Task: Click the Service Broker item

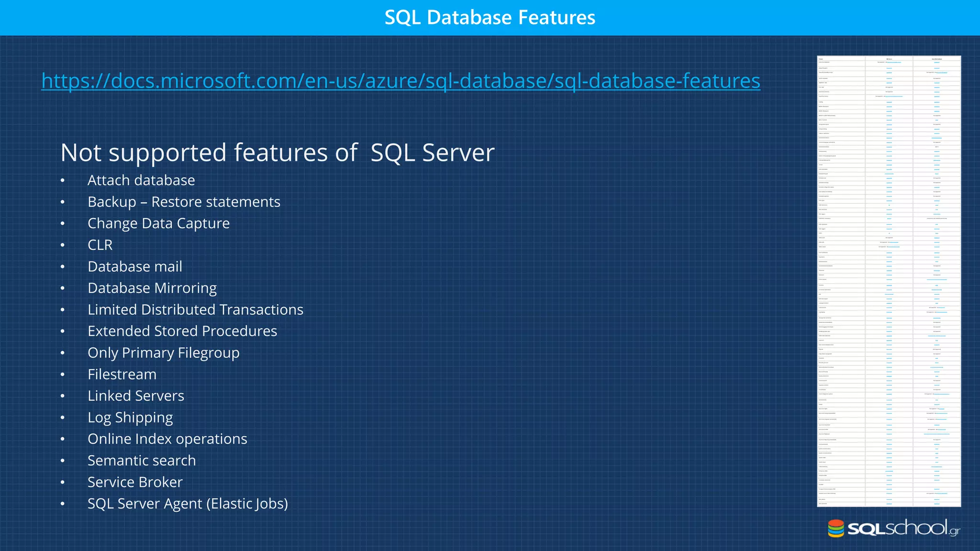Action: 135,482
